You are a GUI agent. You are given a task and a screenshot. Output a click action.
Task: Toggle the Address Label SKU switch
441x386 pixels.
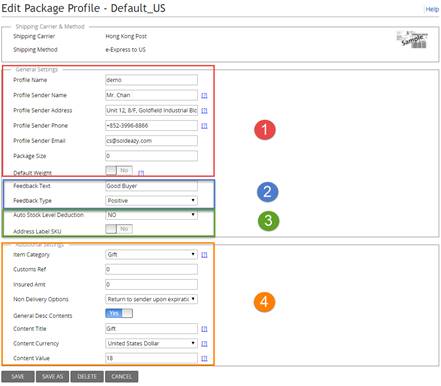119,229
